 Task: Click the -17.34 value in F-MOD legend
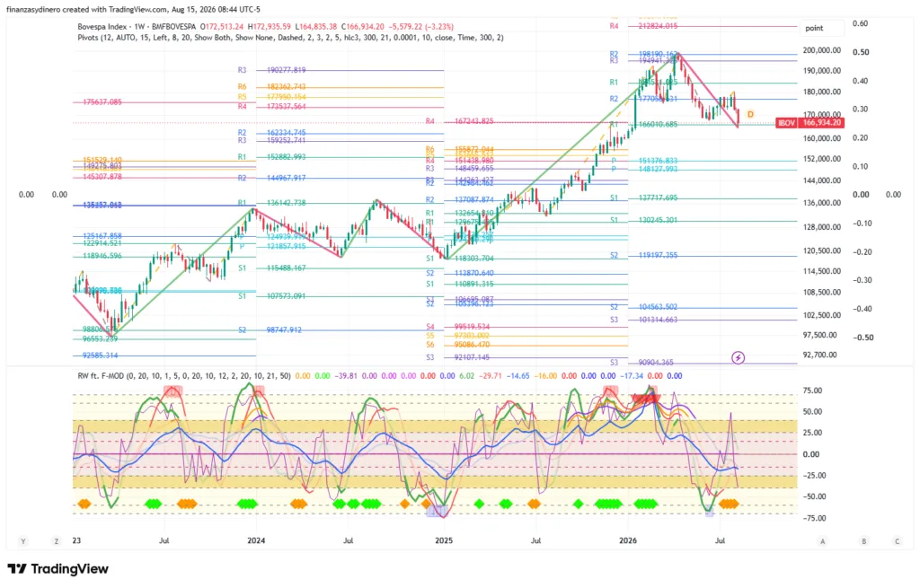[x=632, y=376]
